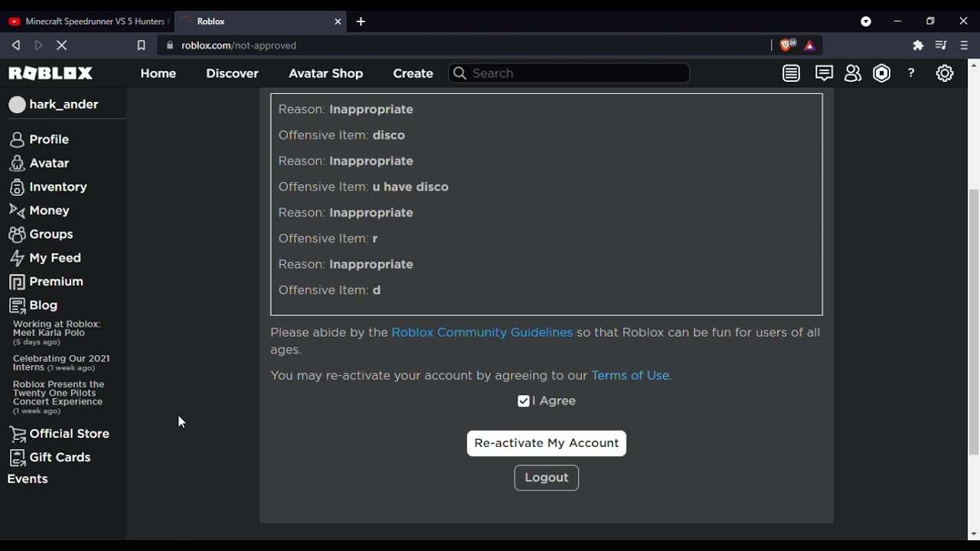Open Roblox Community Guidelines link

(482, 333)
